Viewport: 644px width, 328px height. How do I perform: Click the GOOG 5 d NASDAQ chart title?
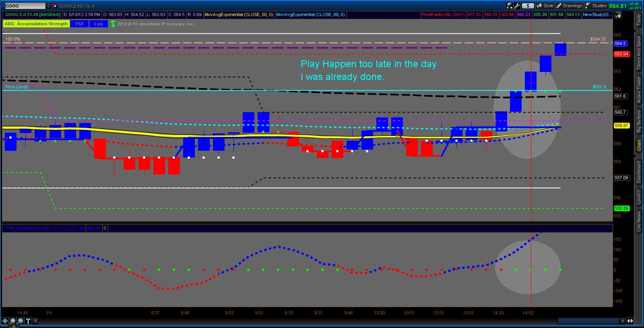tap(33, 14)
